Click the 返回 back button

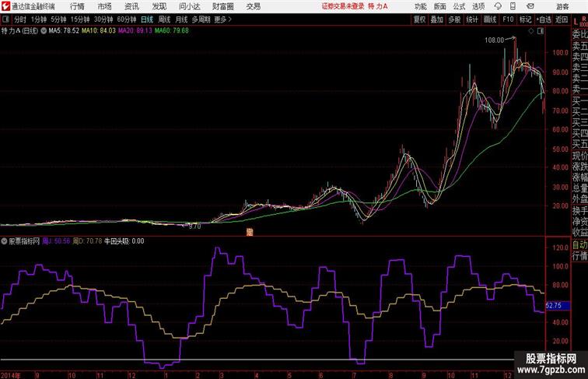coord(562,19)
